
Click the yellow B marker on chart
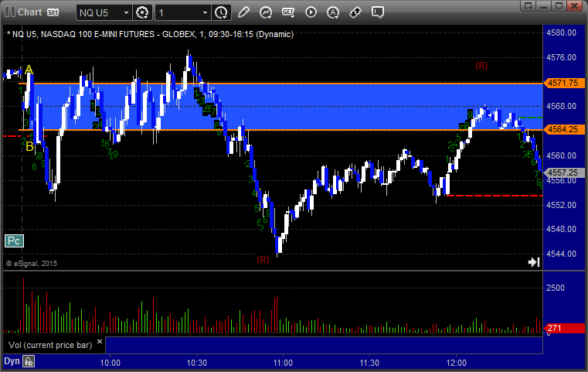coord(29,147)
